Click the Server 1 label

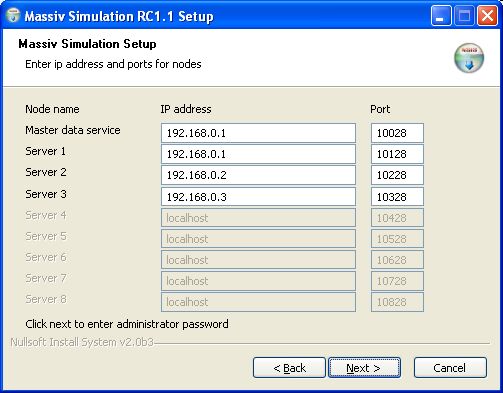46,151
